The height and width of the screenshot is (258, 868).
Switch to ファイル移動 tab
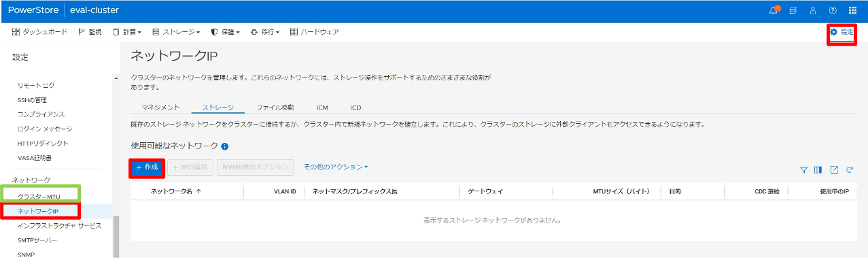coord(275,108)
